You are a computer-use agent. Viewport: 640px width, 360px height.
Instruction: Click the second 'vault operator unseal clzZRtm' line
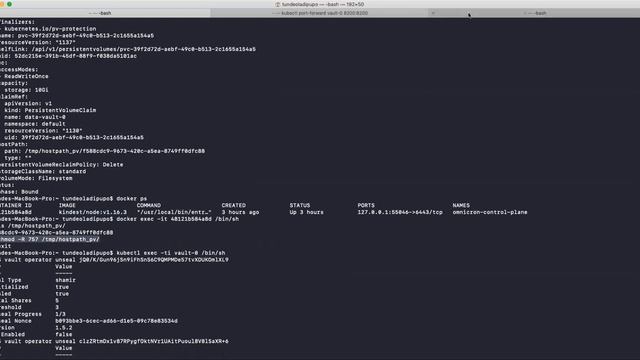(116, 341)
